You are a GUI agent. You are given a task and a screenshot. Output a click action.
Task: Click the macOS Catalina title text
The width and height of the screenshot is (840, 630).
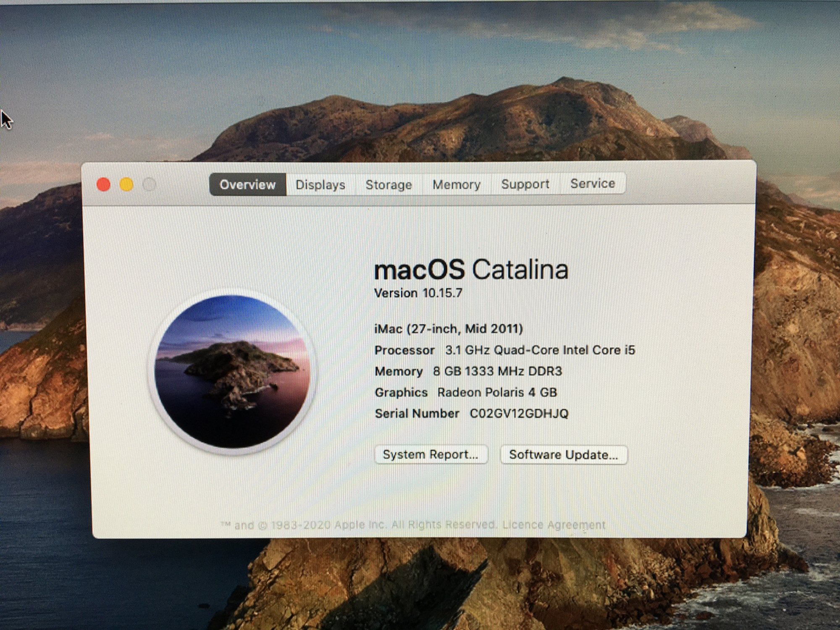[471, 270]
